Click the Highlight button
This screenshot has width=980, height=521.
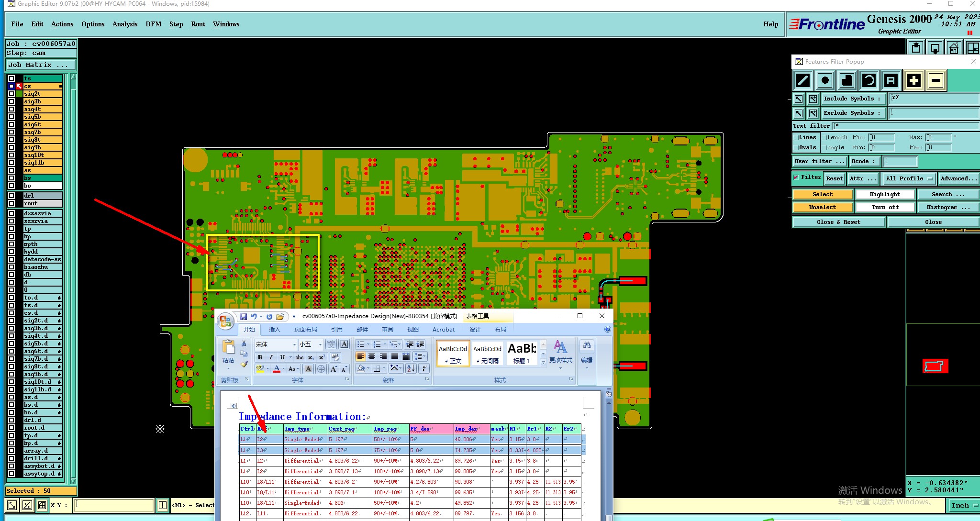(x=885, y=194)
